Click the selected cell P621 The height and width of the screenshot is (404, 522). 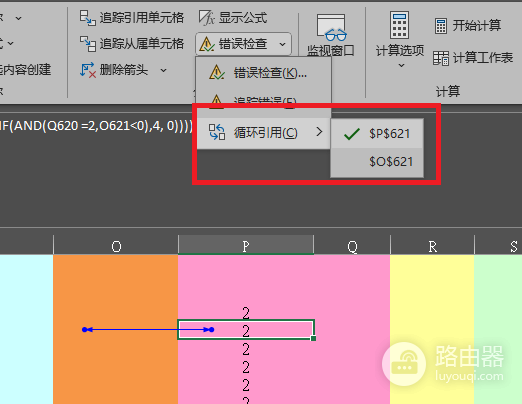coord(246,330)
